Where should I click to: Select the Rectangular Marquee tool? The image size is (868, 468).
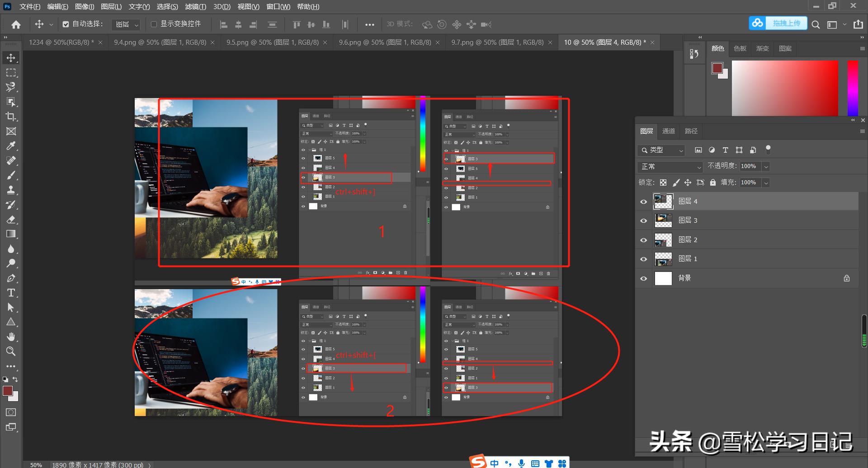click(x=11, y=73)
